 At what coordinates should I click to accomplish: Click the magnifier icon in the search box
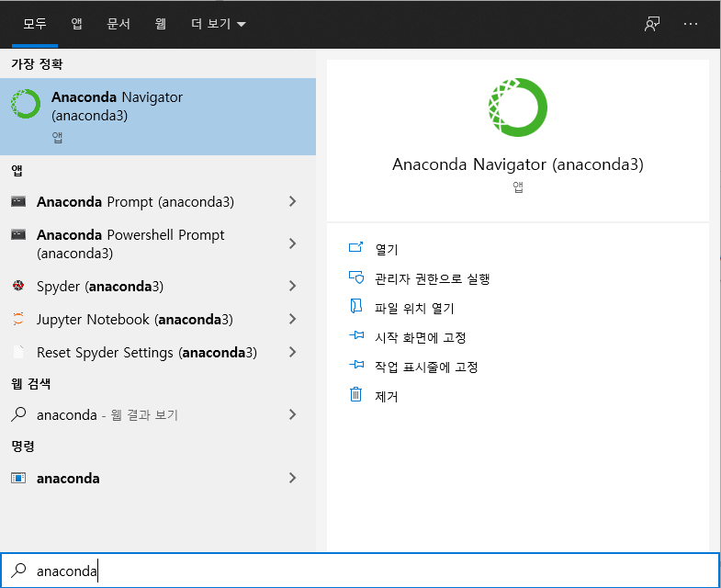click(18, 570)
